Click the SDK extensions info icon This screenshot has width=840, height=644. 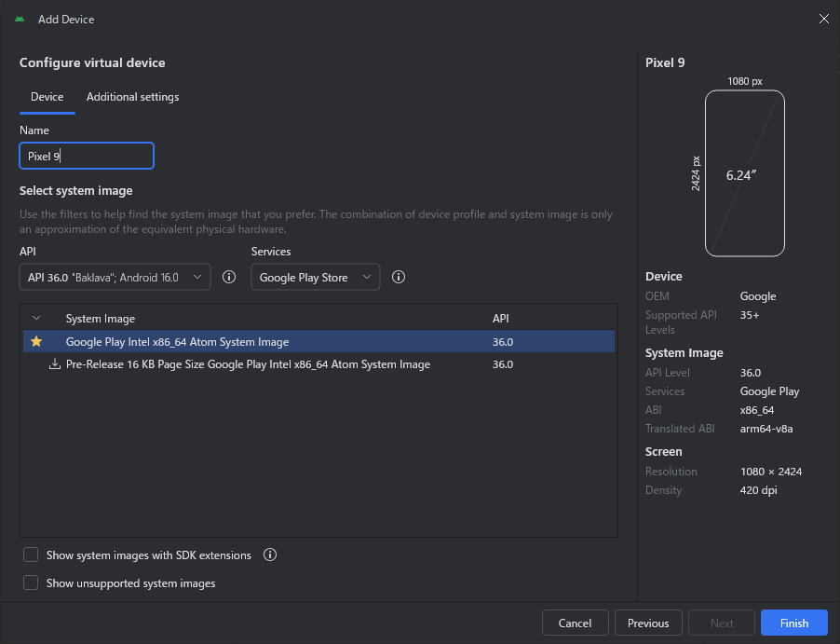click(x=270, y=555)
